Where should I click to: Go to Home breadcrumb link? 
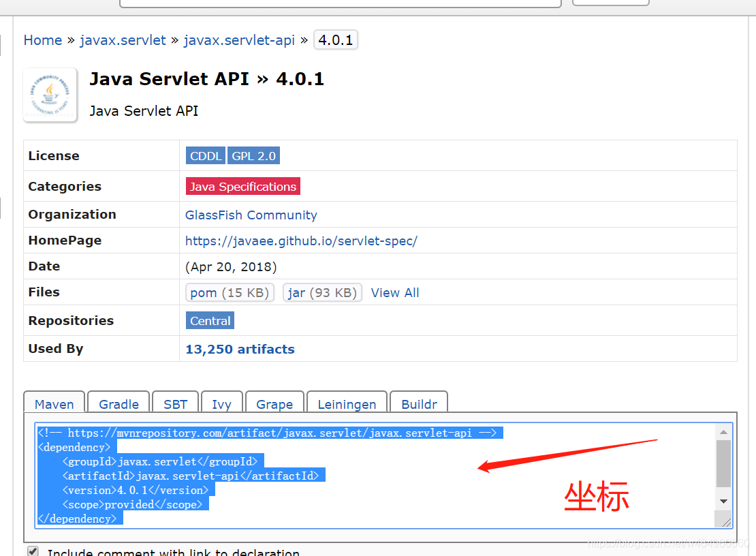pos(43,40)
